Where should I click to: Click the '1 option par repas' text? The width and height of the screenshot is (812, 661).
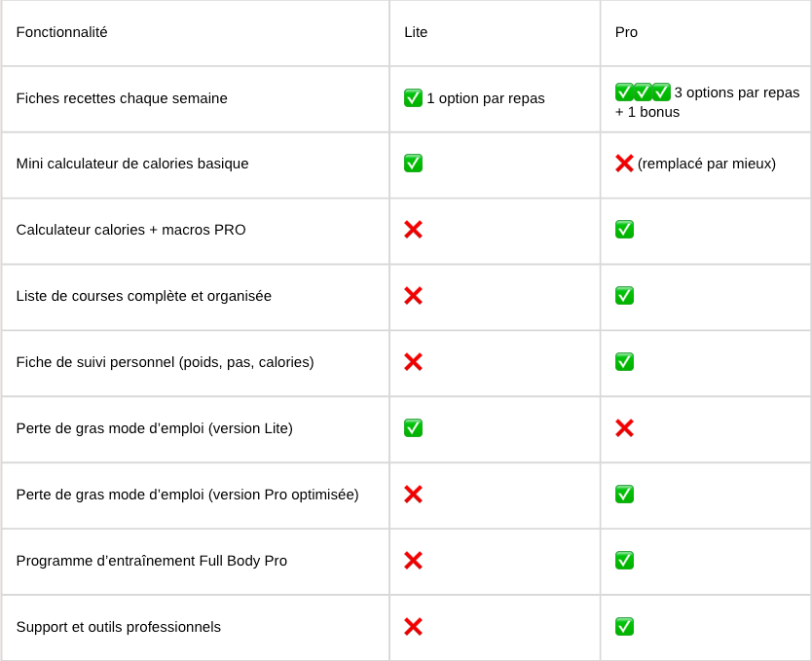486,98
